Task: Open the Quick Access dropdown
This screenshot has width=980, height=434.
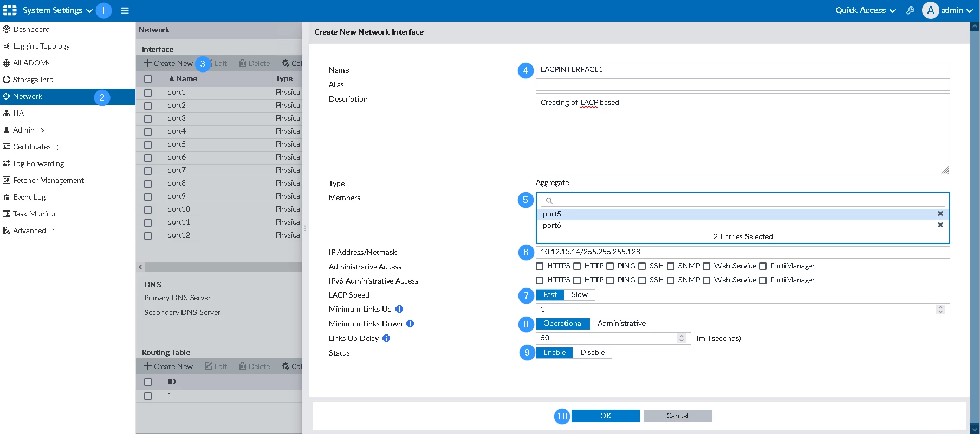Action: click(865, 10)
